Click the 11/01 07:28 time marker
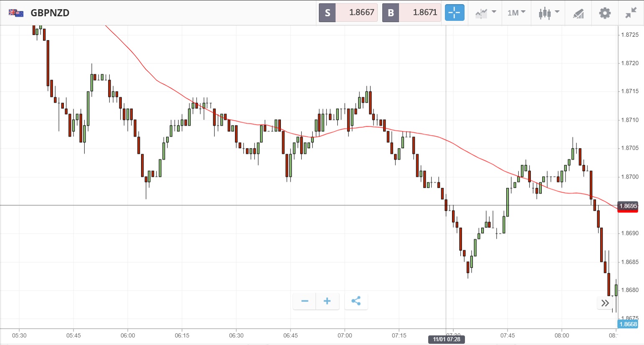This screenshot has width=644, height=345. coord(446,339)
